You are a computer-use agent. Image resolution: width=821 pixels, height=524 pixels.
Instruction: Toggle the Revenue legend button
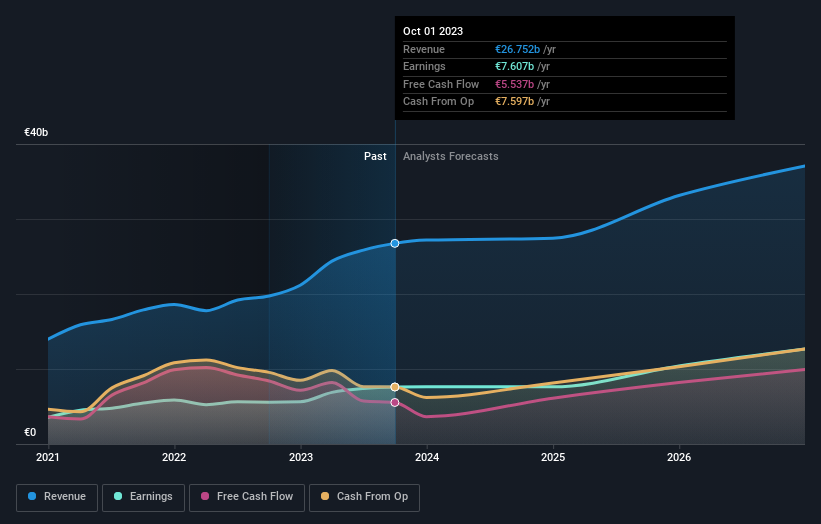click(57, 497)
